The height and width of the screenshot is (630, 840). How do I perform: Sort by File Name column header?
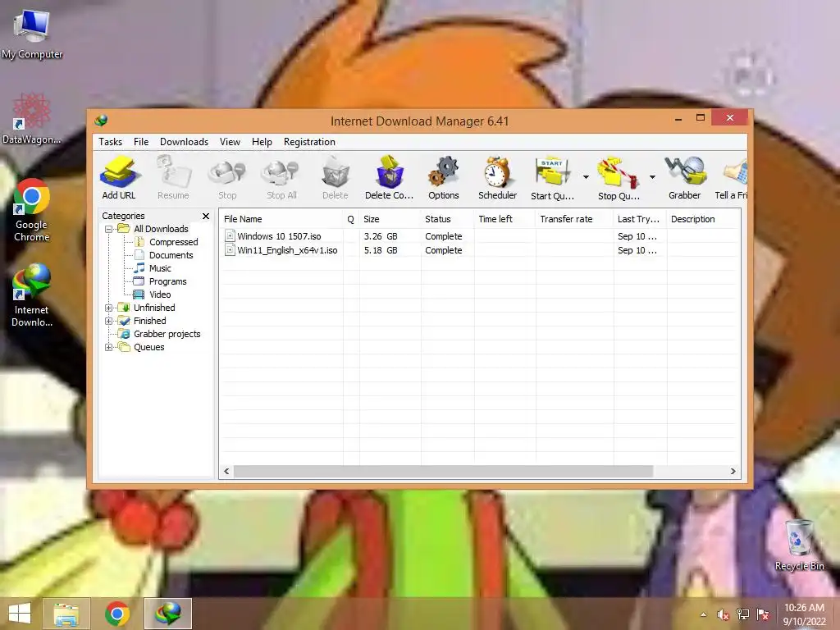(281, 219)
